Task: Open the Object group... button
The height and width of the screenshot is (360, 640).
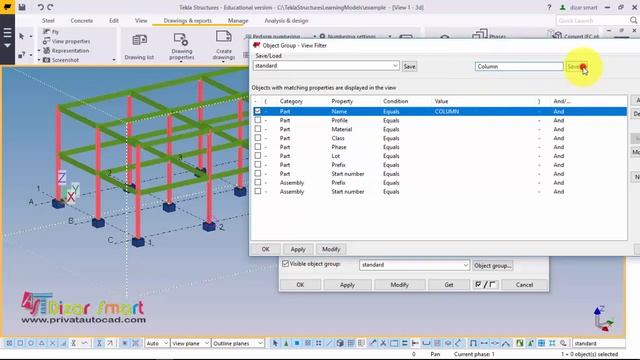Action: point(493,265)
